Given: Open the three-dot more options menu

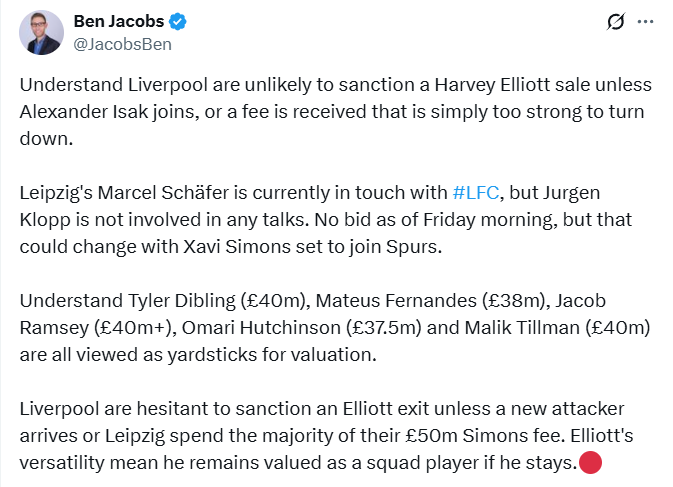Looking at the screenshot, I should point(645,22).
